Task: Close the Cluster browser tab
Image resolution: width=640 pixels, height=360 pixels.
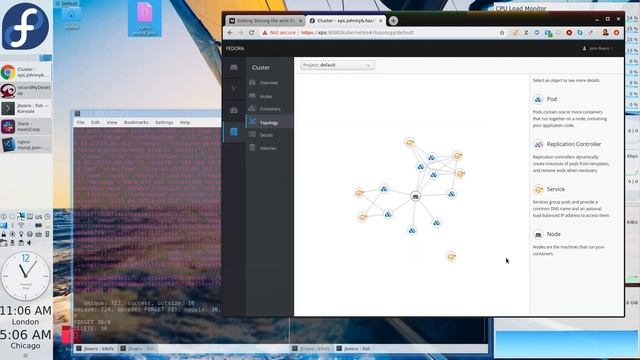Action: tap(380, 20)
